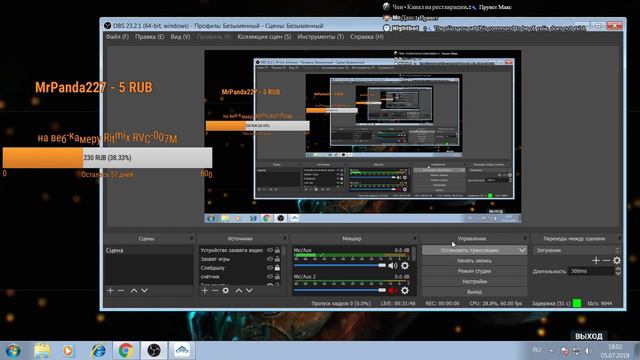Undock the Управление panel using its header icon
640x360 pixels.
(x=525, y=238)
